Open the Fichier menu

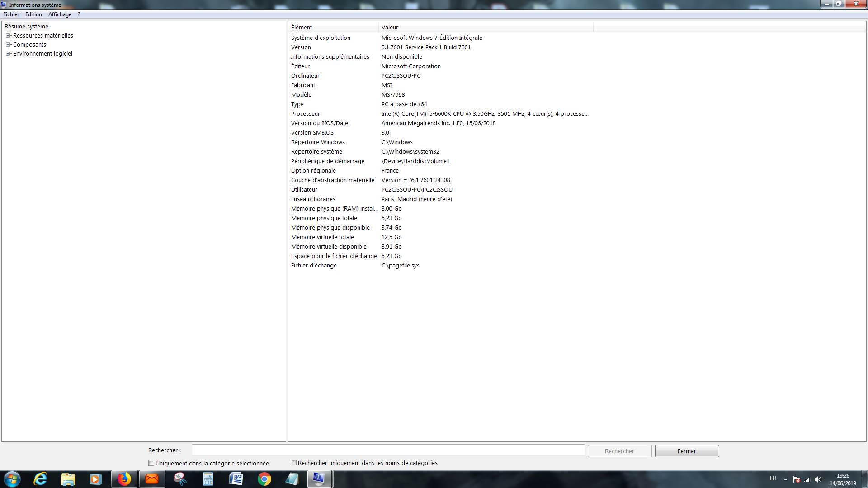point(11,14)
